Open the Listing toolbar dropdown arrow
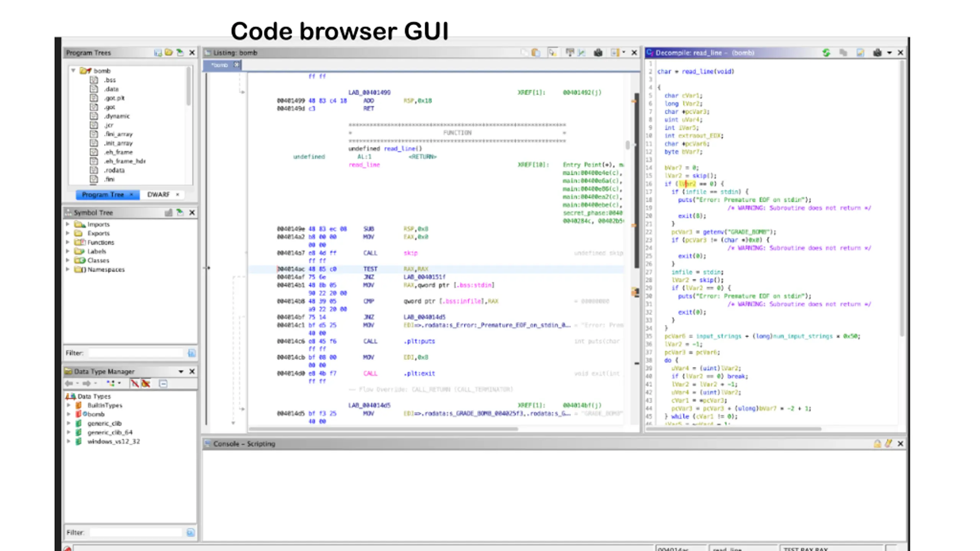The width and height of the screenshot is (980, 551). (x=624, y=52)
